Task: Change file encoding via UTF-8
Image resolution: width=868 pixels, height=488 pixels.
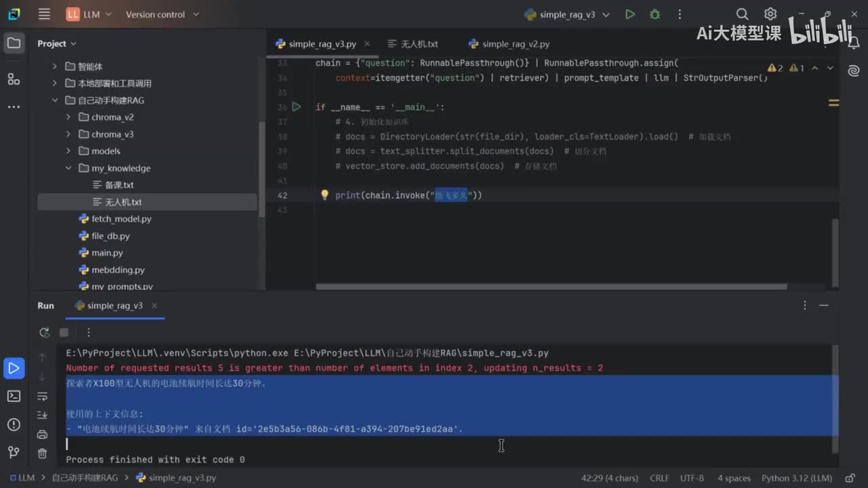Action: (x=692, y=478)
